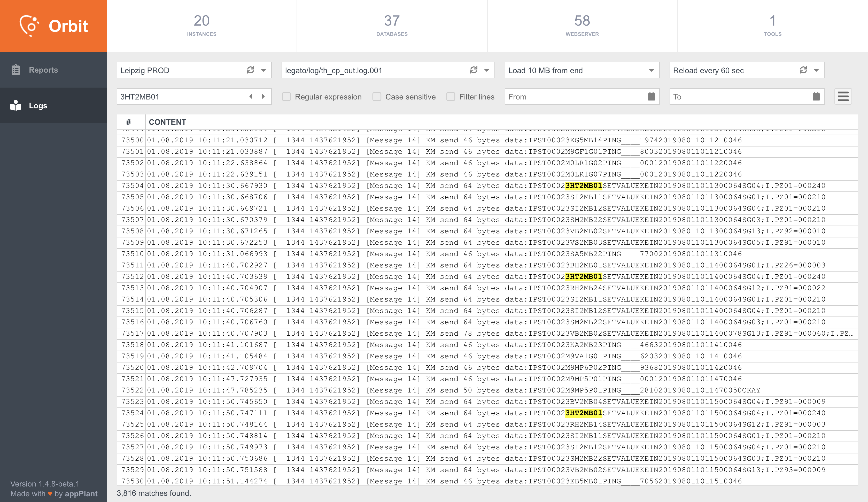The image size is (868, 502).
Task: Expand the Load 10 MB from end dropdown
Action: (x=651, y=70)
